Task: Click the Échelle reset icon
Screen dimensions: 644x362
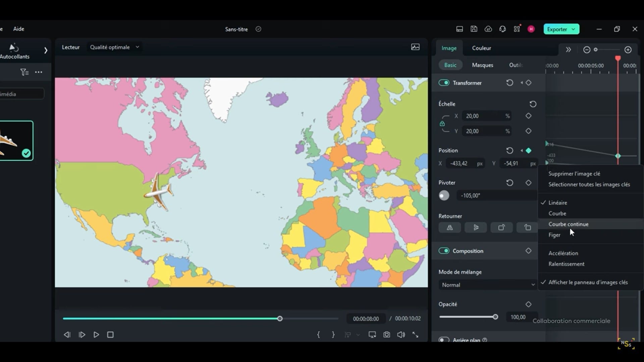Action: 533,104
